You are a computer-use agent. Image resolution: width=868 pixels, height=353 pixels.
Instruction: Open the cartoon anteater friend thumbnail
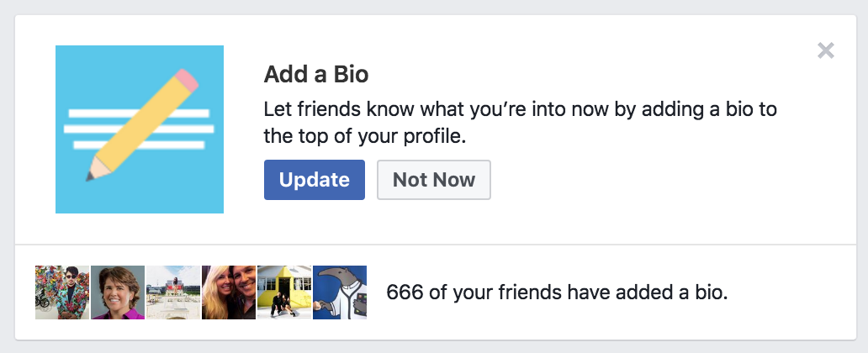click(340, 292)
